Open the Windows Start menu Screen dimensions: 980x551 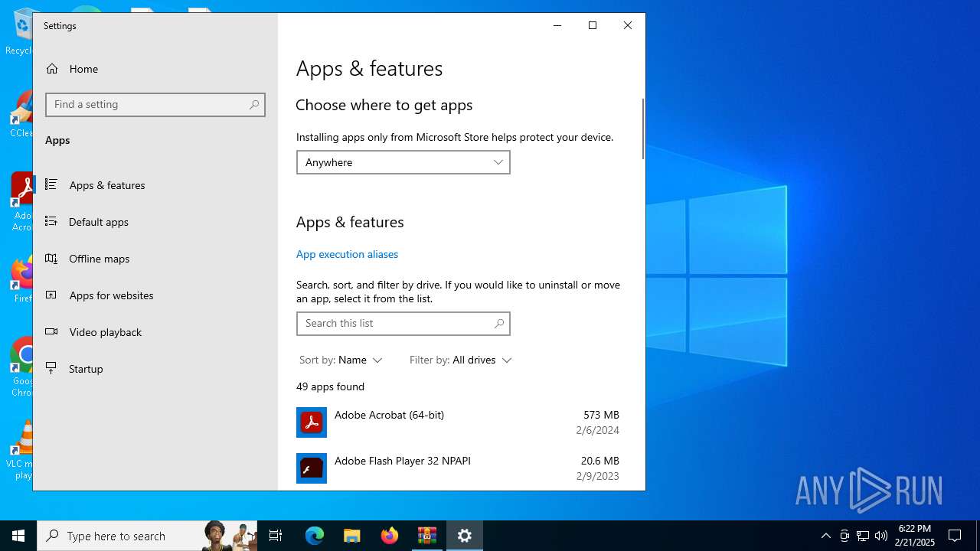(18, 536)
